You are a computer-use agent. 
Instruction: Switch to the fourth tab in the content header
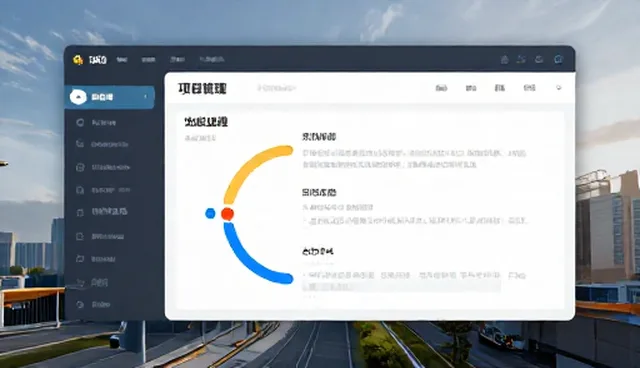(529, 88)
